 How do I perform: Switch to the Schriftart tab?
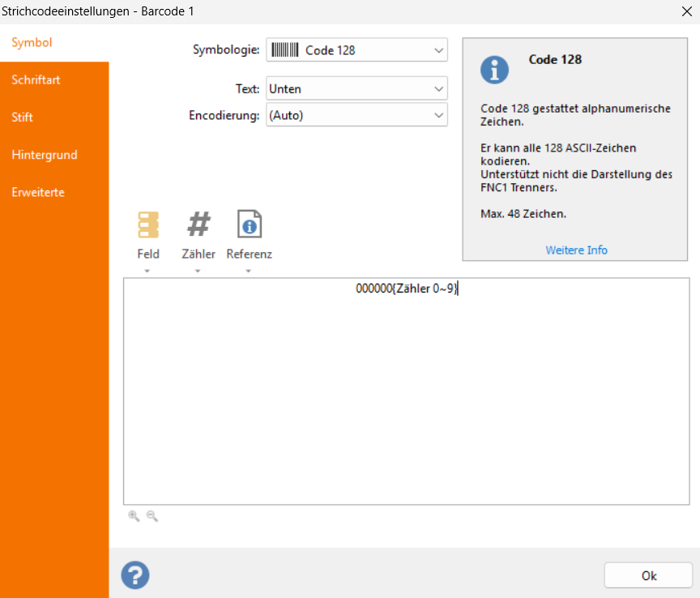pos(36,80)
